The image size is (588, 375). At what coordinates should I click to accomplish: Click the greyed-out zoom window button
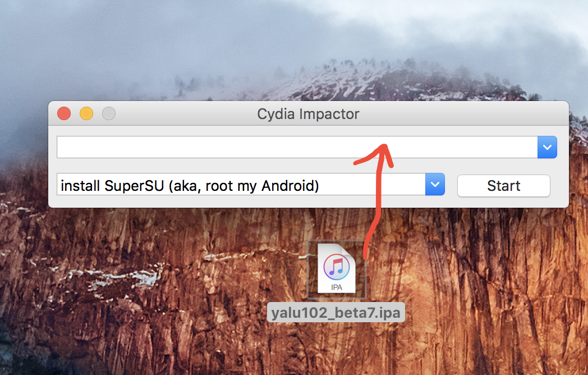[109, 113]
